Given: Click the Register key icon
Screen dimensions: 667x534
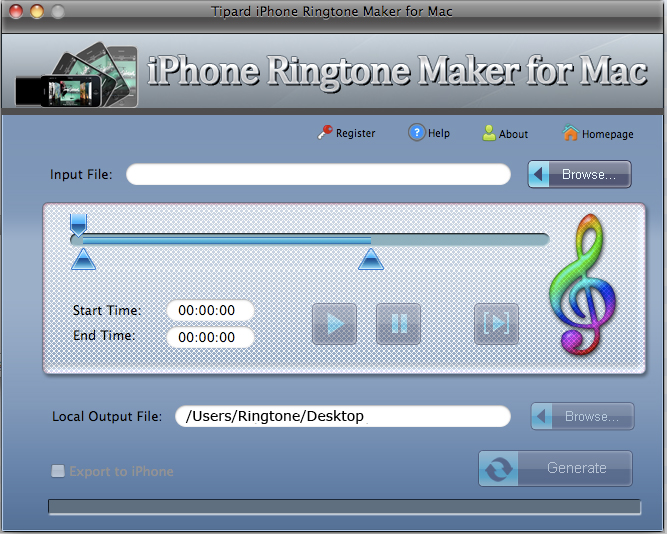Looking at the screenshot, I should point(325,132).
